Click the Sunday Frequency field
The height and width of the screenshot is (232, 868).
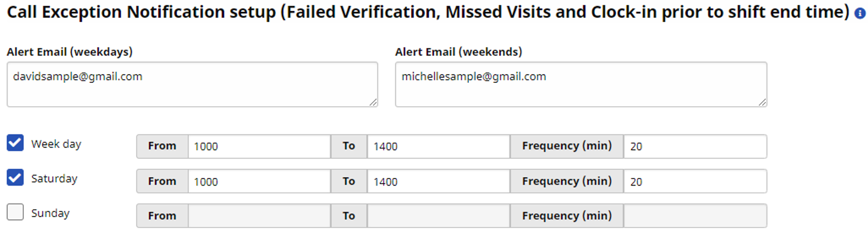694,216
